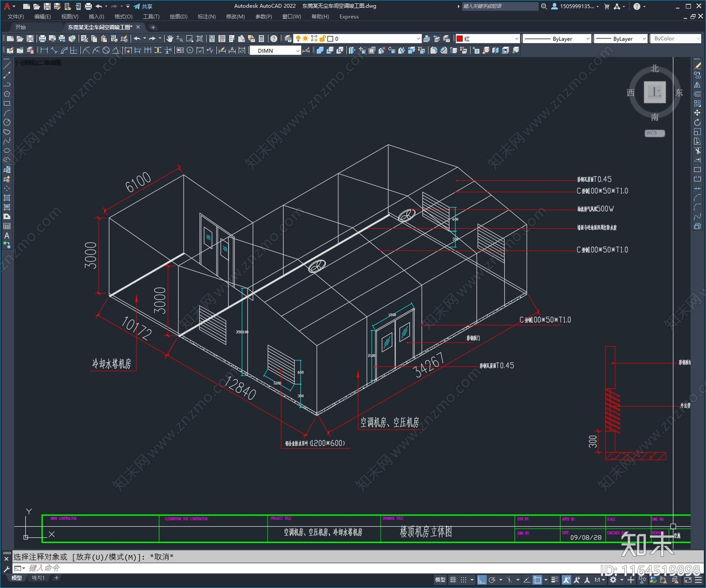Switch to the 开始 tab
Screen dimensions: 706x588
(x=21, y=27)
